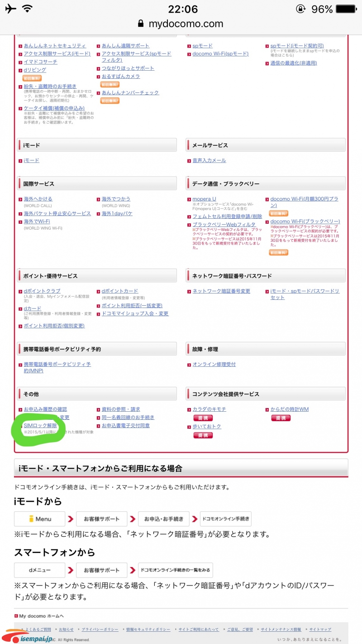362x644 pixels.
Task: Open 海外でWi-Fi link
Action: 37,221
